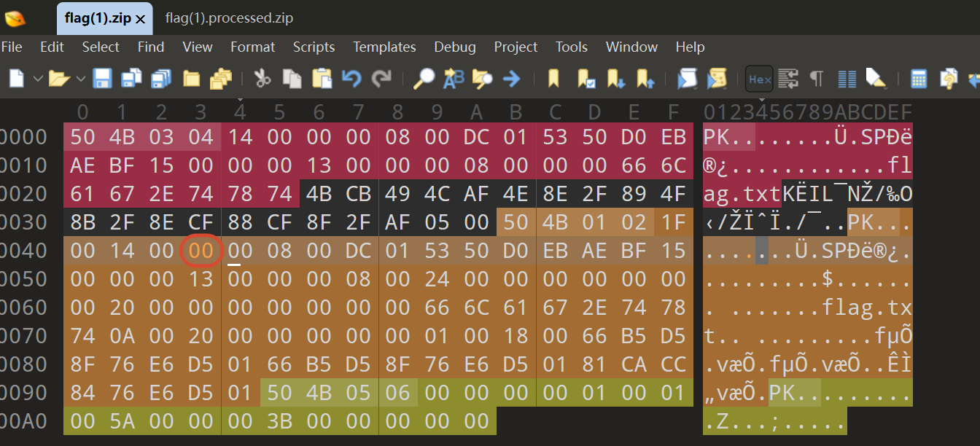Open the Edit menu

click(52, 47)
